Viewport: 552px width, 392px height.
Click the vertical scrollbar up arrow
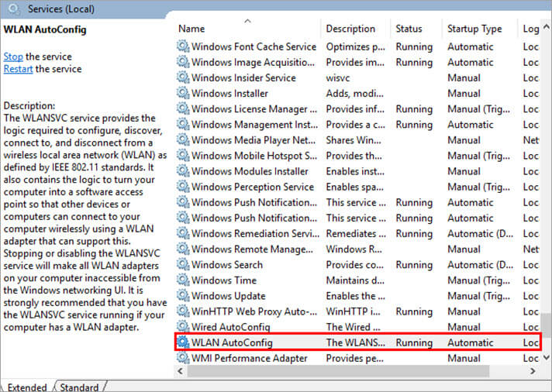coord(547,27)
